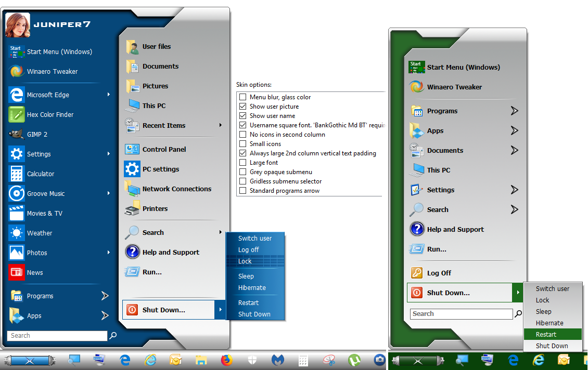The width and height of the screenshot is (588, 370).
Task: Click the search field in blue menu
Action: coord(57,336)
